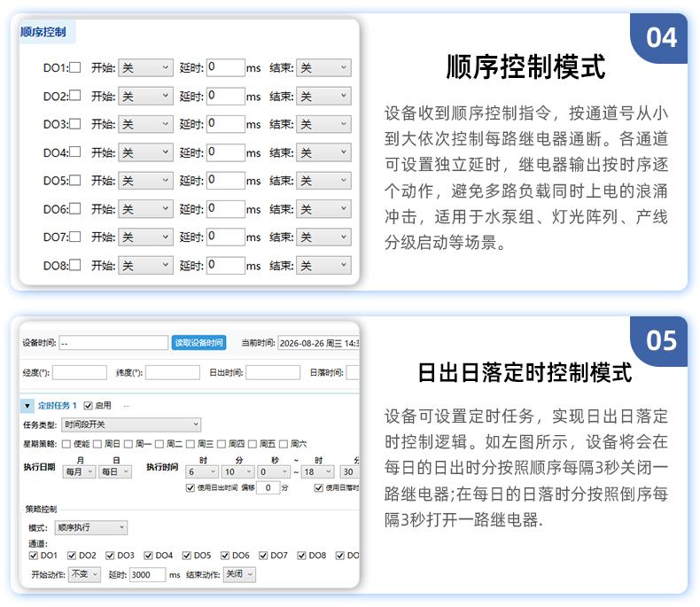
Task: Uncheck the DO5 channel checkbox
Action: point(187,556)
